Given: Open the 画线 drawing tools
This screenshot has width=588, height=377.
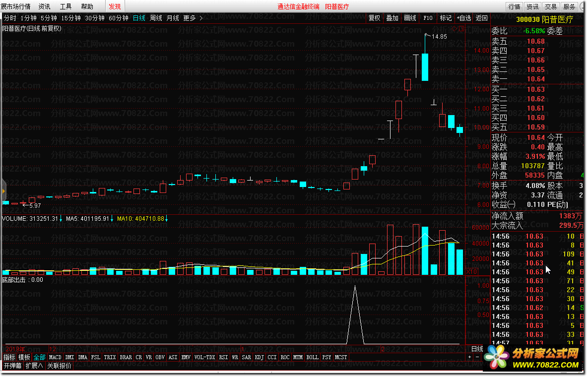Looking at the screenshot, I should pos(410,18).
